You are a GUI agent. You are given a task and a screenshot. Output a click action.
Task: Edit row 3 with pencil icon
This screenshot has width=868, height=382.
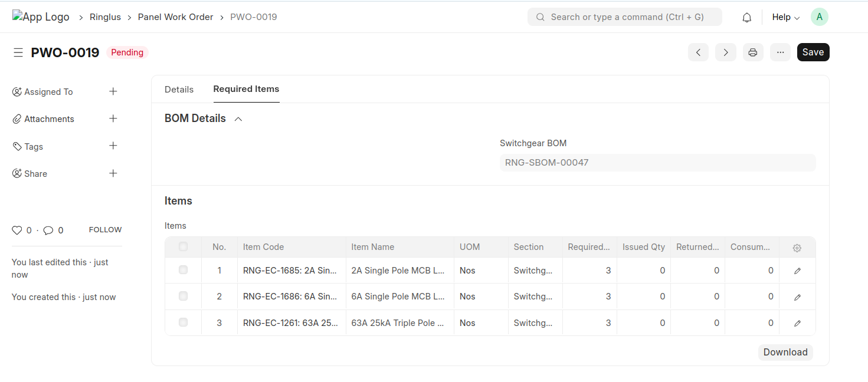[797, 323]
